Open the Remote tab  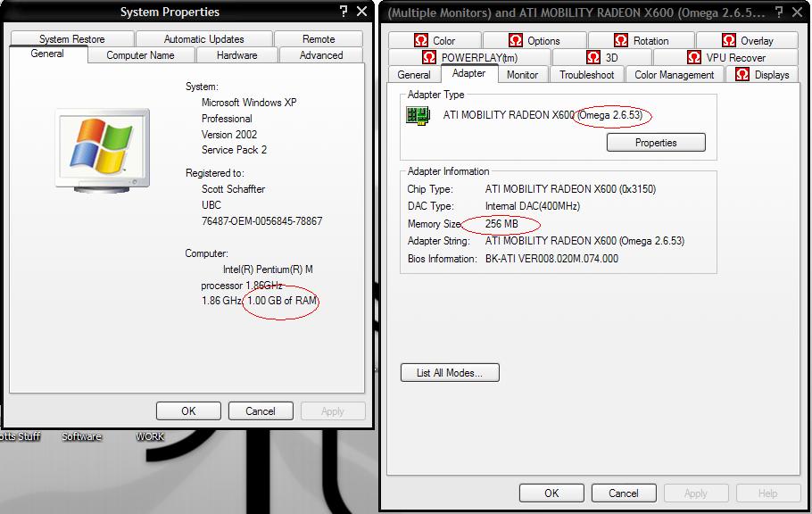(x=319, y=39)
